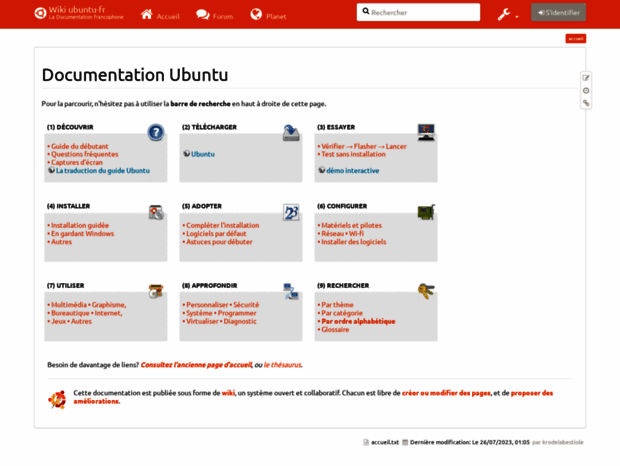
Task: Click the search magnifier icon
Action: [366, 11]
